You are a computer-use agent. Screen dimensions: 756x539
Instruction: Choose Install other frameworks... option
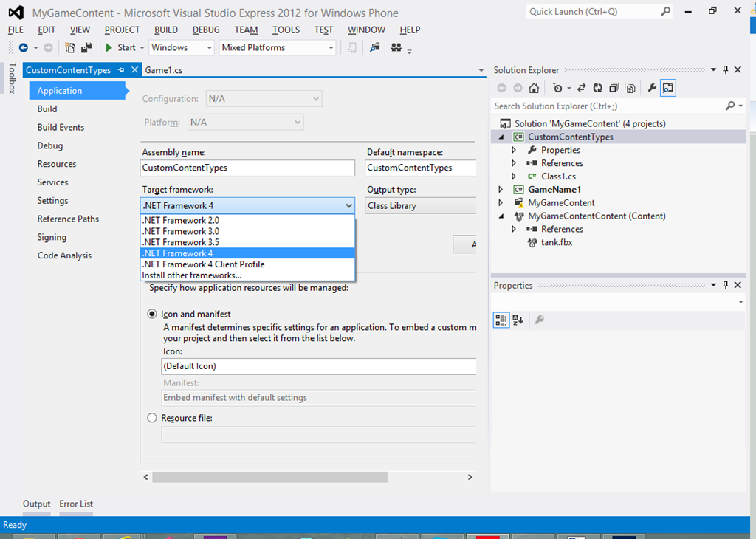point(248,275)
